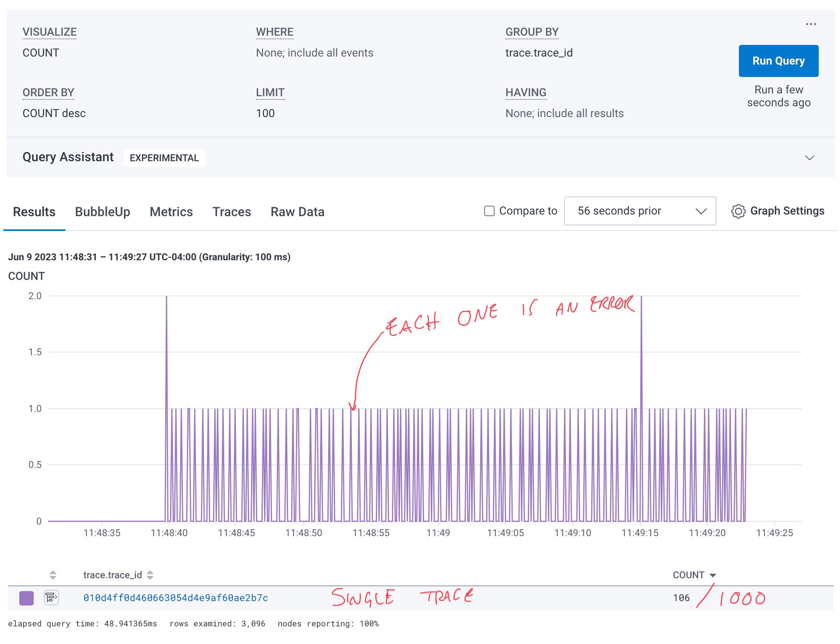Click sort arrows beside trace.trace_id header
The width and height of the screenshot is (840, 644).
point(150,575)
